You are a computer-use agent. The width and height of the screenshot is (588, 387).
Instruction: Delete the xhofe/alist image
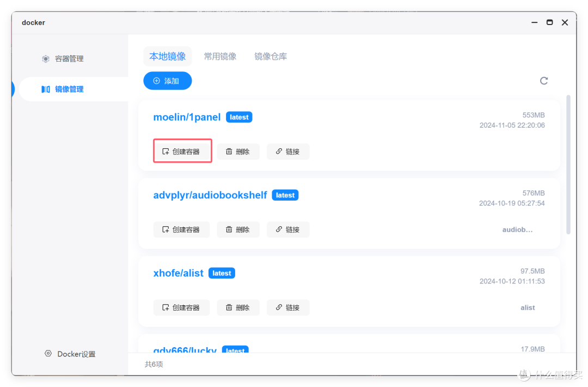tap(238, 308)
